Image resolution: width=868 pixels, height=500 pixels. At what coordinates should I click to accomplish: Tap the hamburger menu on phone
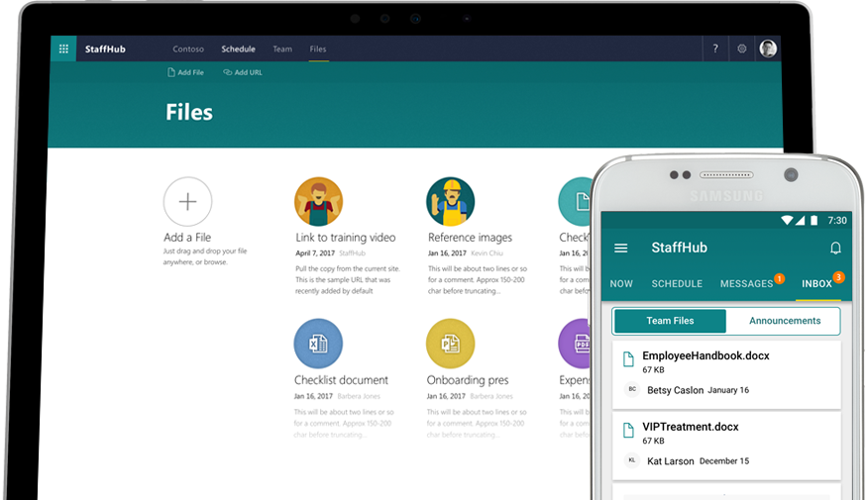coord(621,249)
